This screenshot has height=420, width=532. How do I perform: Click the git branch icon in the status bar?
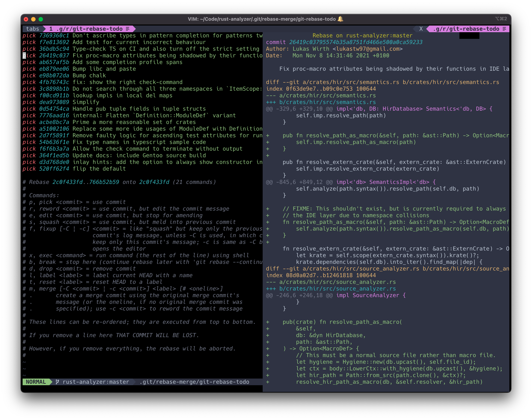pyautogui.click(x=57, y=382)
